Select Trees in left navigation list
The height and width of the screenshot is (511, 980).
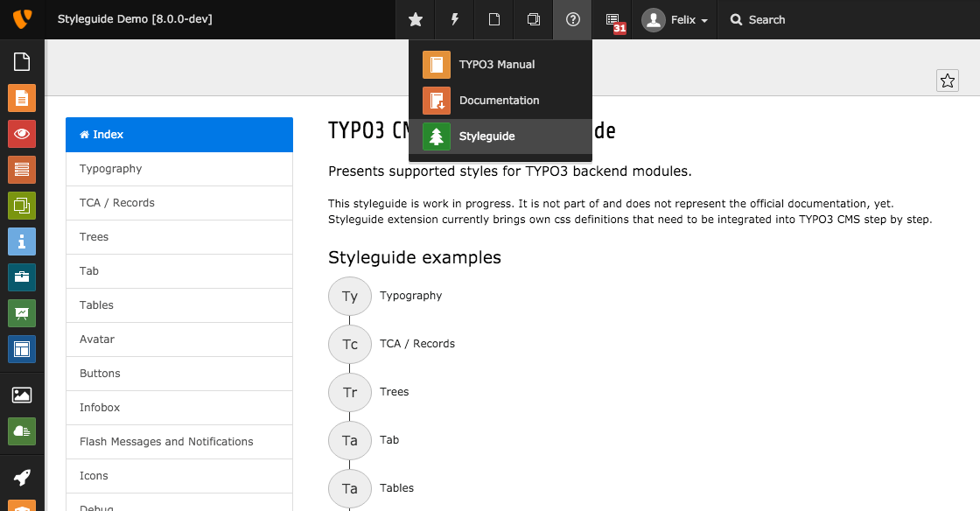coord(179,237)
